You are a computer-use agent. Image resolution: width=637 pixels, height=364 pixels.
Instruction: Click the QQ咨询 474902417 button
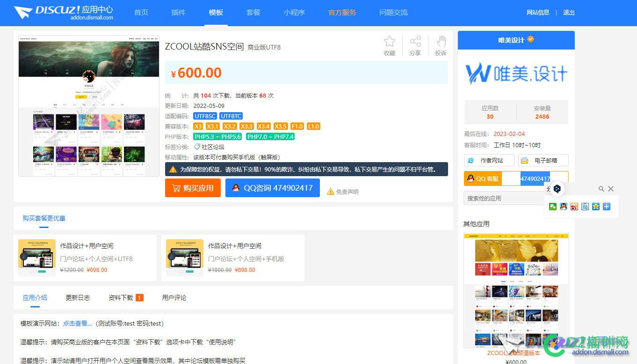273,188
